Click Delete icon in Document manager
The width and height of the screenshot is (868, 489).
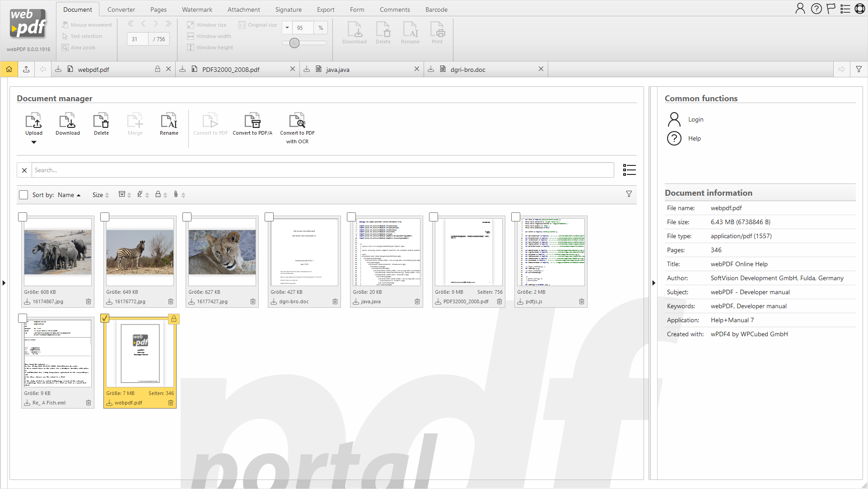[101, 121]
